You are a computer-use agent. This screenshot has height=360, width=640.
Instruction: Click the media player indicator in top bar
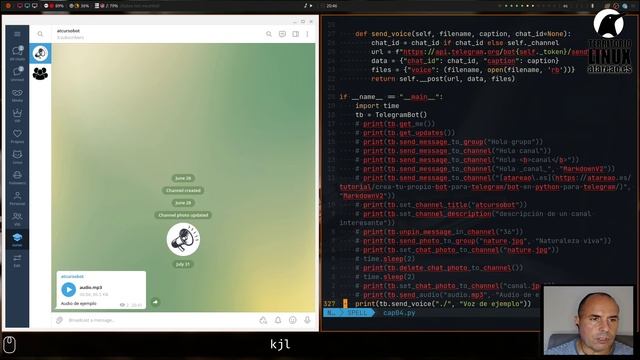click(x=308, y=6)
